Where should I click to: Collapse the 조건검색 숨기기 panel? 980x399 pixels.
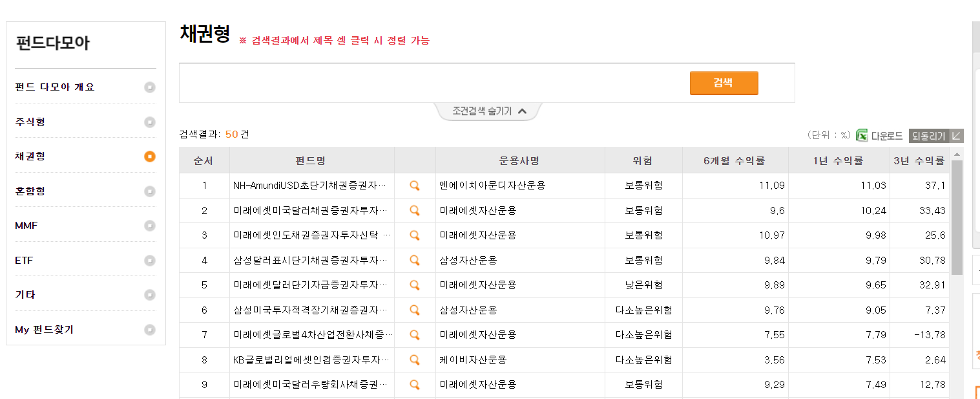tap(488, 111)
